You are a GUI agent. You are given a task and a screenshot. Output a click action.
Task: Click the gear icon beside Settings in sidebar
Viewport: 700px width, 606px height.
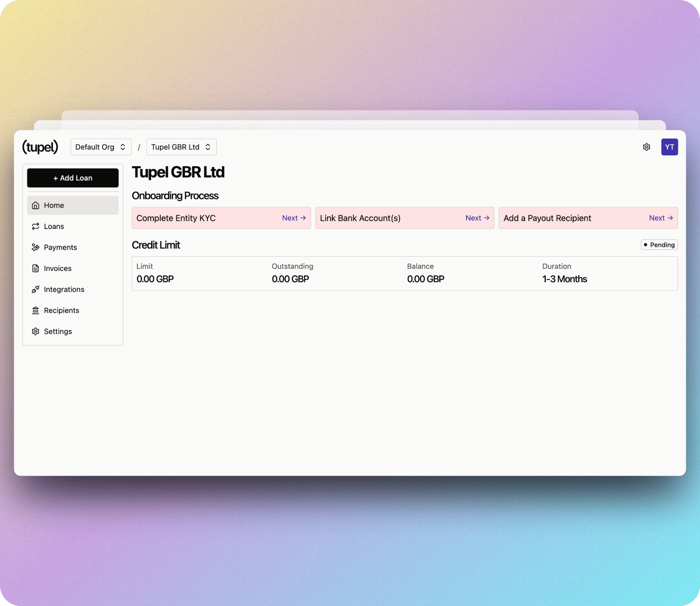pos(36,332)
